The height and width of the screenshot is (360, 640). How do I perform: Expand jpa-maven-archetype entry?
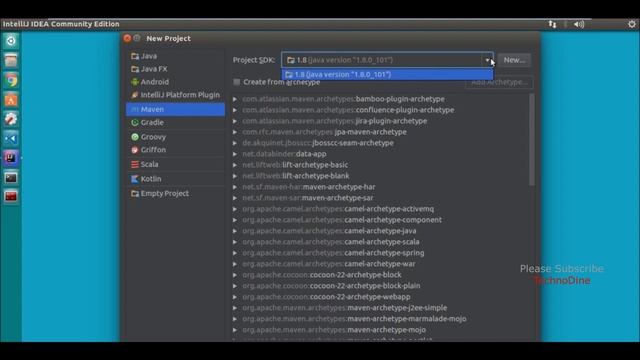[x=235, y=132]
